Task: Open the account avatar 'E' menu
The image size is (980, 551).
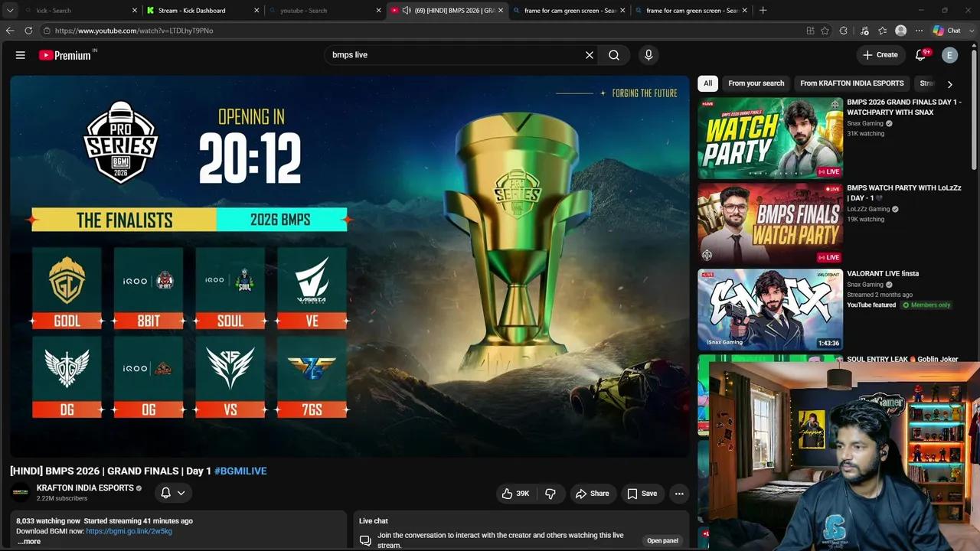Action: 950,55
